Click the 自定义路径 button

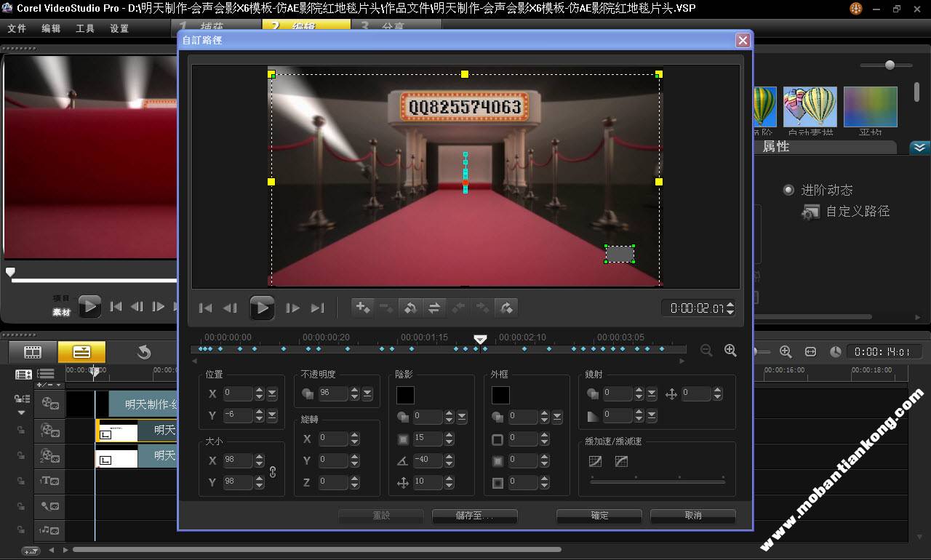[x=845, y=212]
